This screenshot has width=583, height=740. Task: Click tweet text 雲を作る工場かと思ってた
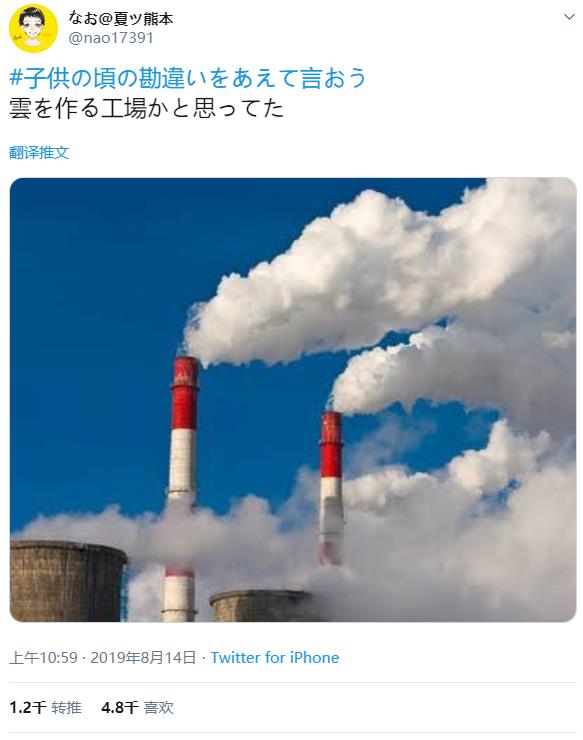pos(146,108)
